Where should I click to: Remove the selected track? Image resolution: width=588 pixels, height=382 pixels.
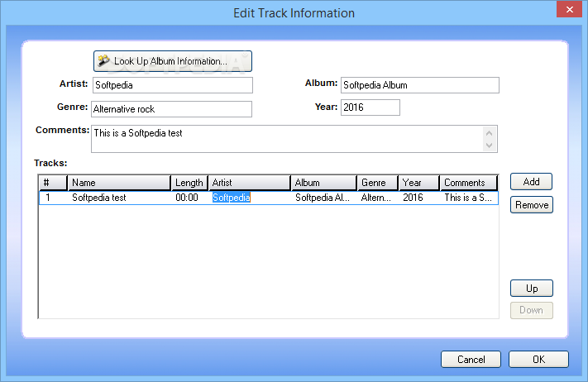[x=532, y=205]
